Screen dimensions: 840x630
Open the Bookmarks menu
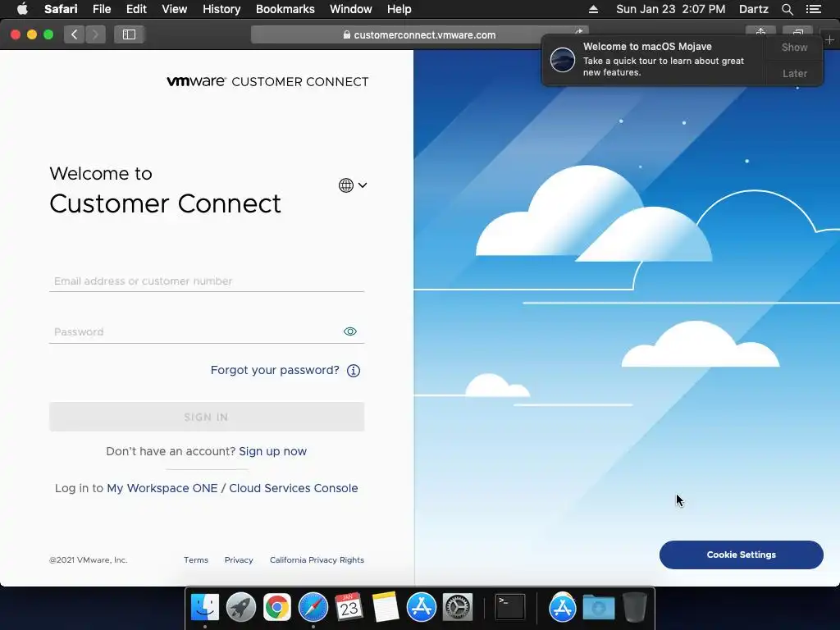pos(285,9)
